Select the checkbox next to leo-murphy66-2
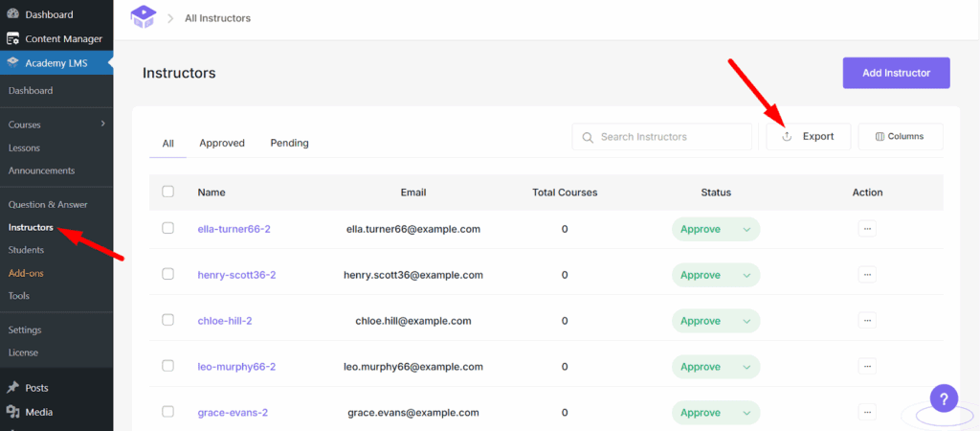Viewport: 980px width, 431px height. 168,366
